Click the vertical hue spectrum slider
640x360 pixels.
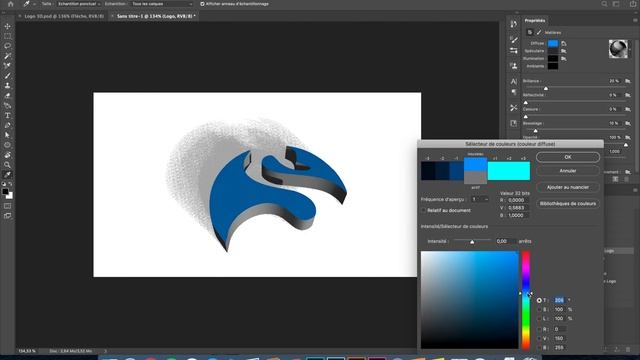click(x=526, y=300)
